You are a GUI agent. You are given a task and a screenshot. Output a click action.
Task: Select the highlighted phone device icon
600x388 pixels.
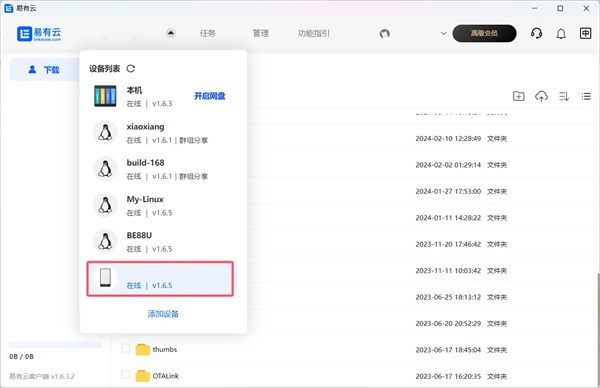click(105, 278)
